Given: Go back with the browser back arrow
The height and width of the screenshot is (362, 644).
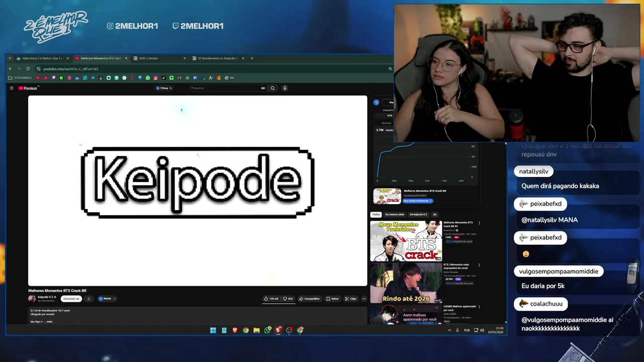Looking at the screenshot, I should click(10, 69).
